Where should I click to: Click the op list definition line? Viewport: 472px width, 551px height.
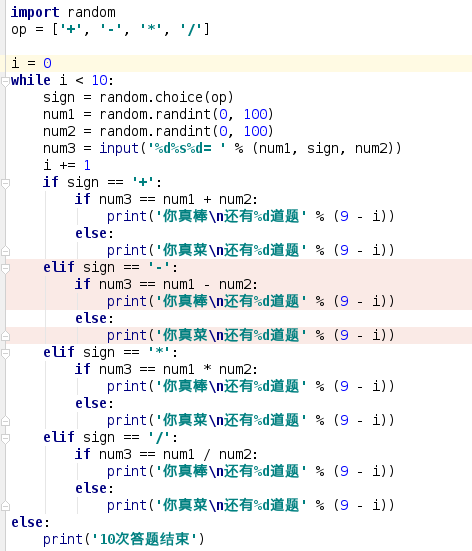pos(110,29)
